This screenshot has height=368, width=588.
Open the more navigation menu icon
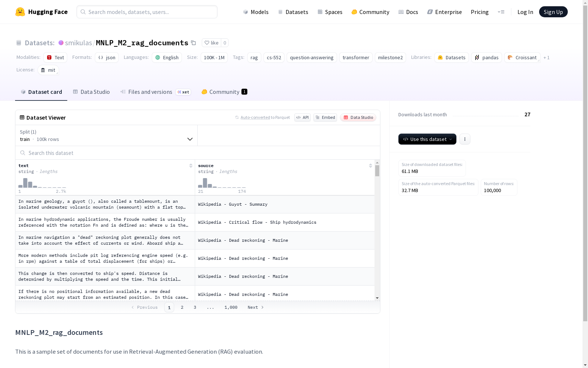(501, 12)
